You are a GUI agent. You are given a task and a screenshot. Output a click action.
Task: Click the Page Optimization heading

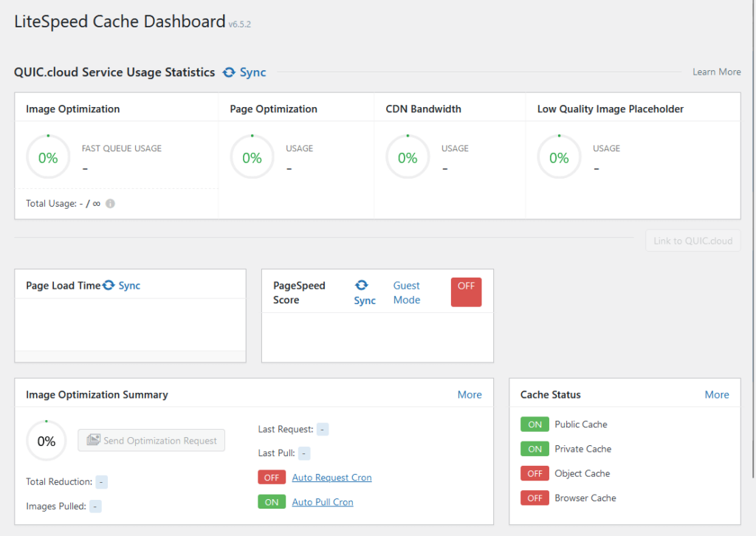[273, 109]
